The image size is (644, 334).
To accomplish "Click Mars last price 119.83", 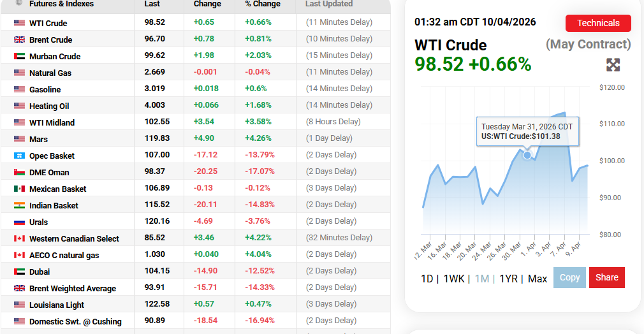I will (x=157, y=138).
